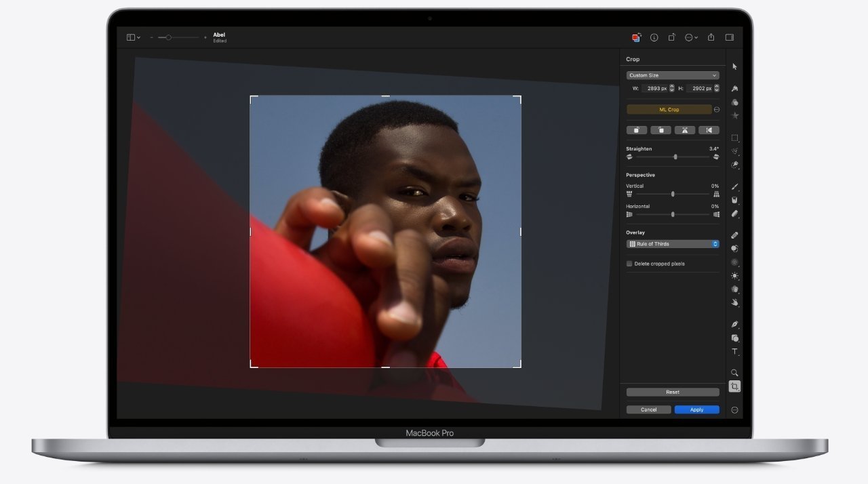Pick the Paint brush tool
This screenshot has height=484, width=868.
click(x=734, y=186)
